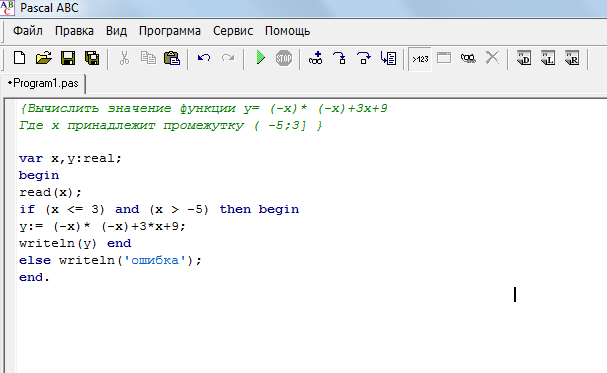Step into with the trace icon
The height and width of the screenshot is (373, 607).
click(340, 58)
